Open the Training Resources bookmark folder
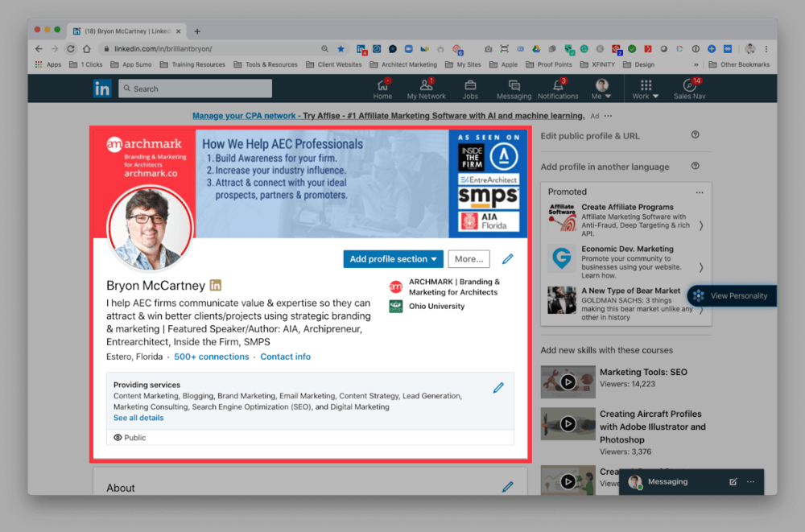Image resolution: width=805 pixels, height=532 pixels. click(192, 64)
